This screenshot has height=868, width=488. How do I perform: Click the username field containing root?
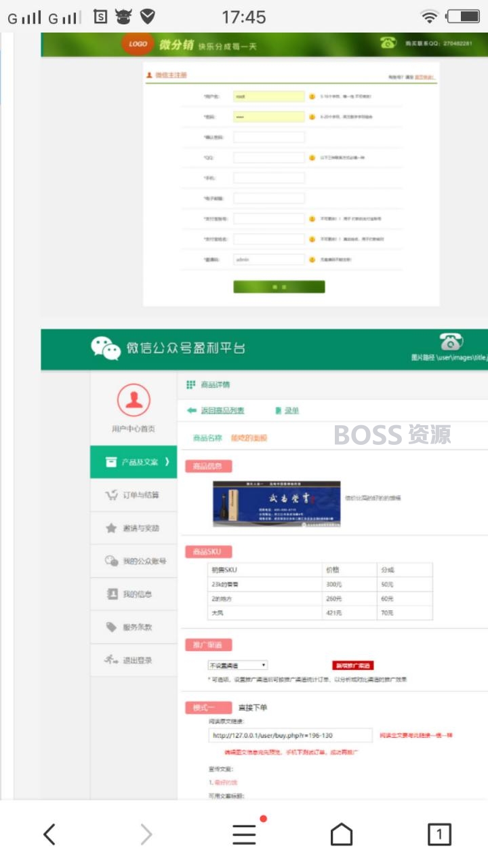point(269,97)
